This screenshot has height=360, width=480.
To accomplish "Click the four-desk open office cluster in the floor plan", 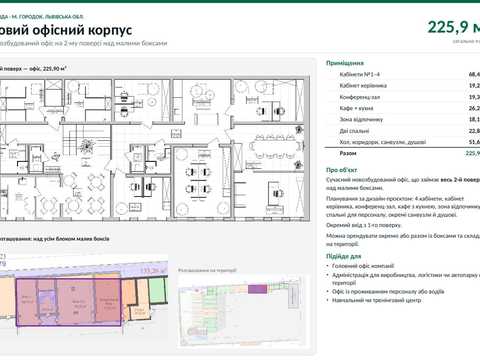I will pyautogui.click(x=198, y=180).
